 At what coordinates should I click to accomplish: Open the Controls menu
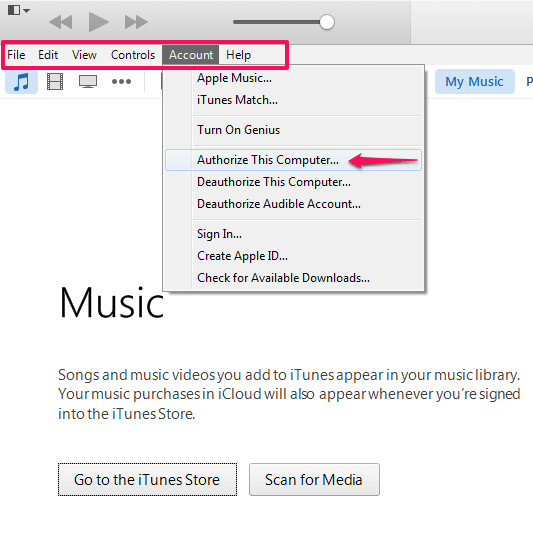coord(133,55)
